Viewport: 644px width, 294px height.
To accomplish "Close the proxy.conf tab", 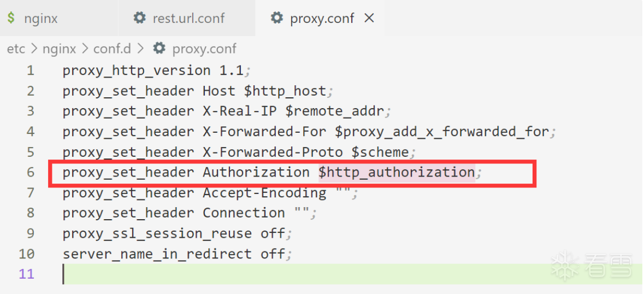I will tap(369, 17).
